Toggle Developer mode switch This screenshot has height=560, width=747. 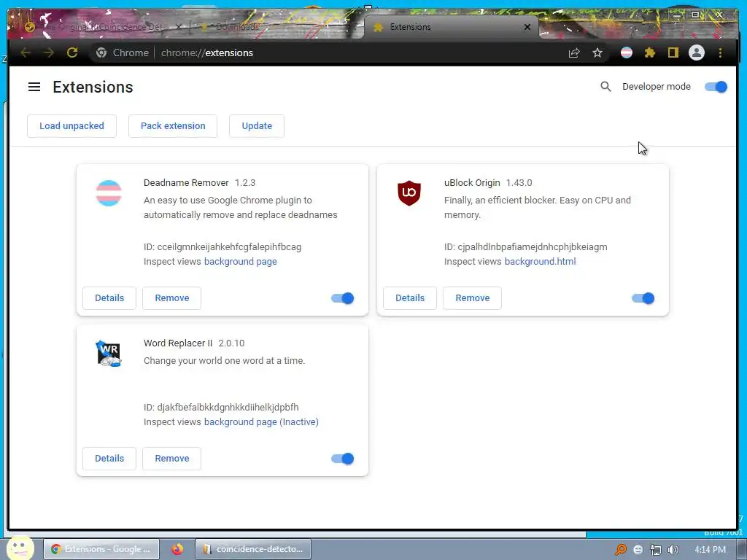point(716,87)
